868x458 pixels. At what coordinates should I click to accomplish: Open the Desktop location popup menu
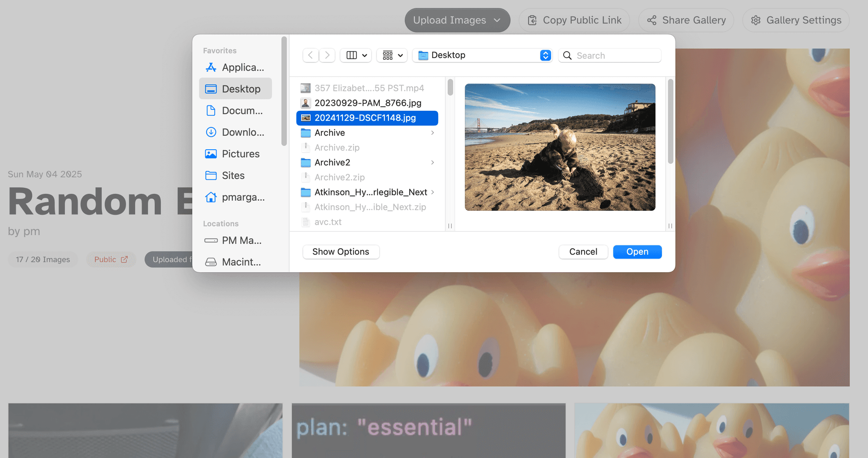point(482,55)
